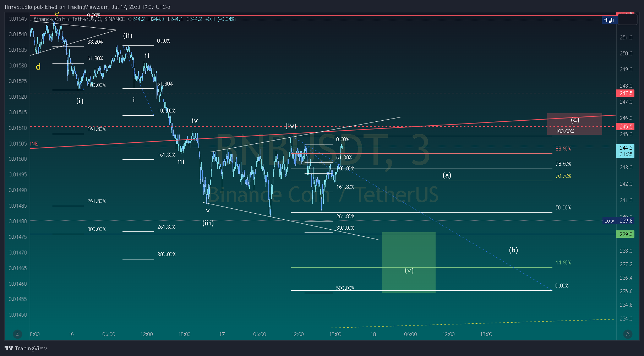Image resolution: width=644 pixels, height=356 pixels.
Task: Click the lowercase 'iv' wave label
Action: (195, 121)
